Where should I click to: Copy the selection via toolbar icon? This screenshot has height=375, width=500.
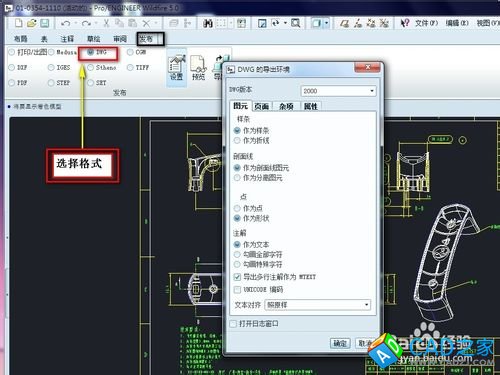[x=119, y=23]
